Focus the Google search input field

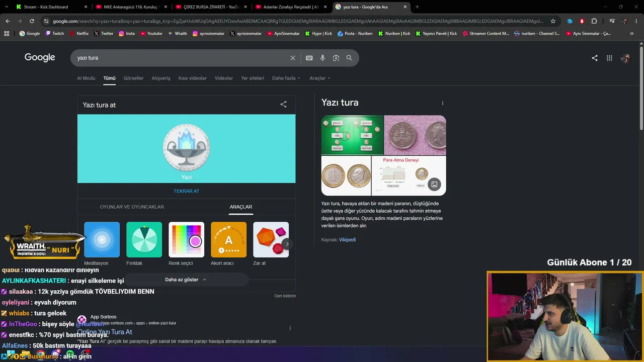pos(182,58)
